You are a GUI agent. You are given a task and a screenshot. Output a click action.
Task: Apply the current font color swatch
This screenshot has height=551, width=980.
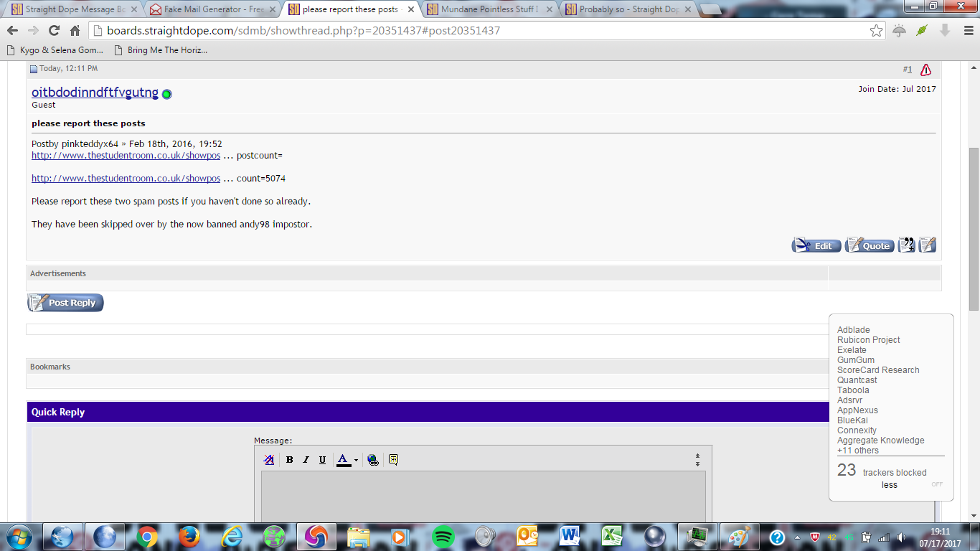(344, 460)
